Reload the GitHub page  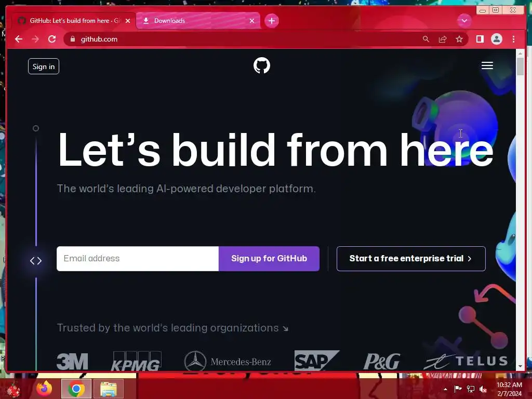[x=52, y=39]
